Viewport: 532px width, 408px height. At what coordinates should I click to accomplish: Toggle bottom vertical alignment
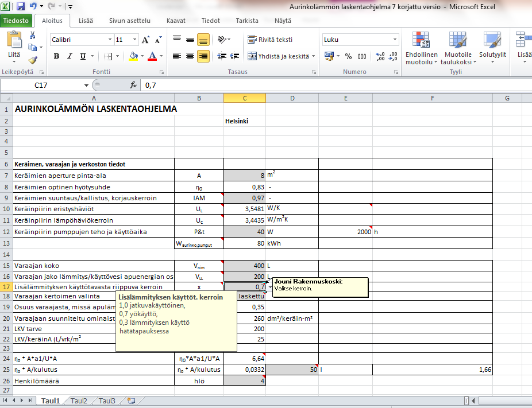203,40
